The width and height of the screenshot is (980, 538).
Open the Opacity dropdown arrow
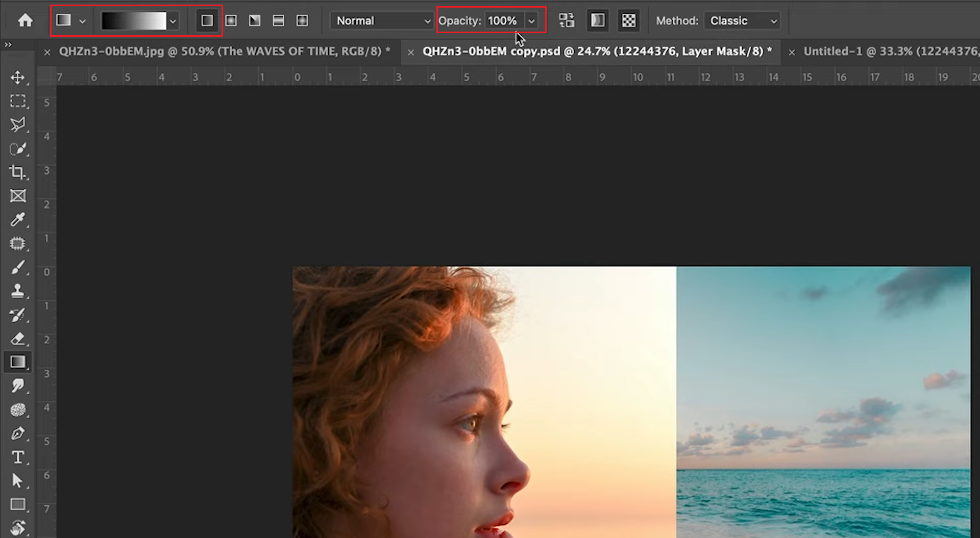click(x=531, y=21)
